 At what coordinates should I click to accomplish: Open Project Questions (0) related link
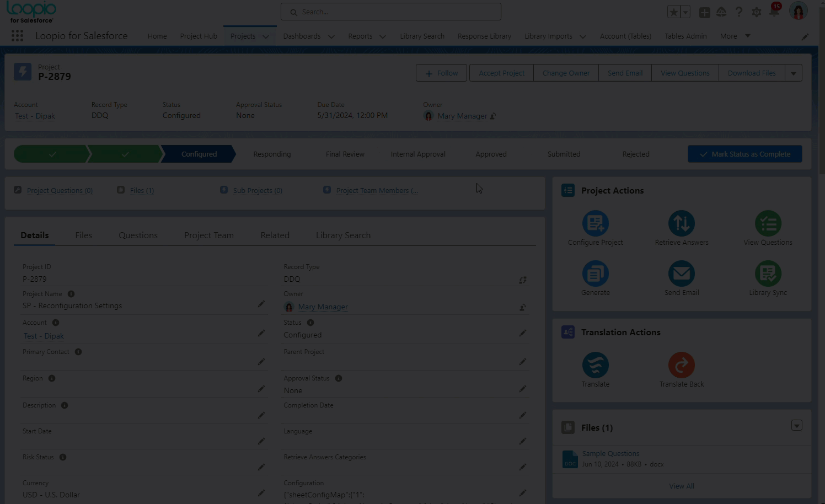coord(60,190)
